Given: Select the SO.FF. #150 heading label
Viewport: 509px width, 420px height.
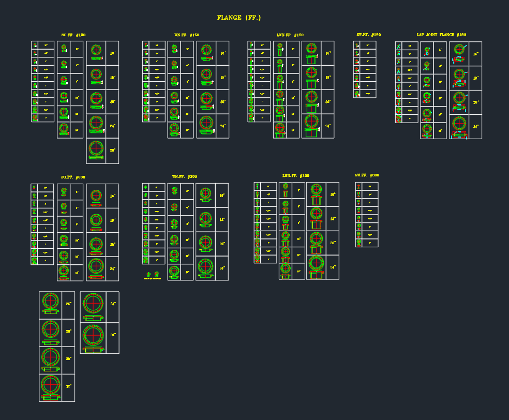Looking at the screenshot, I should pyautogui.click(x=73, y=35).
